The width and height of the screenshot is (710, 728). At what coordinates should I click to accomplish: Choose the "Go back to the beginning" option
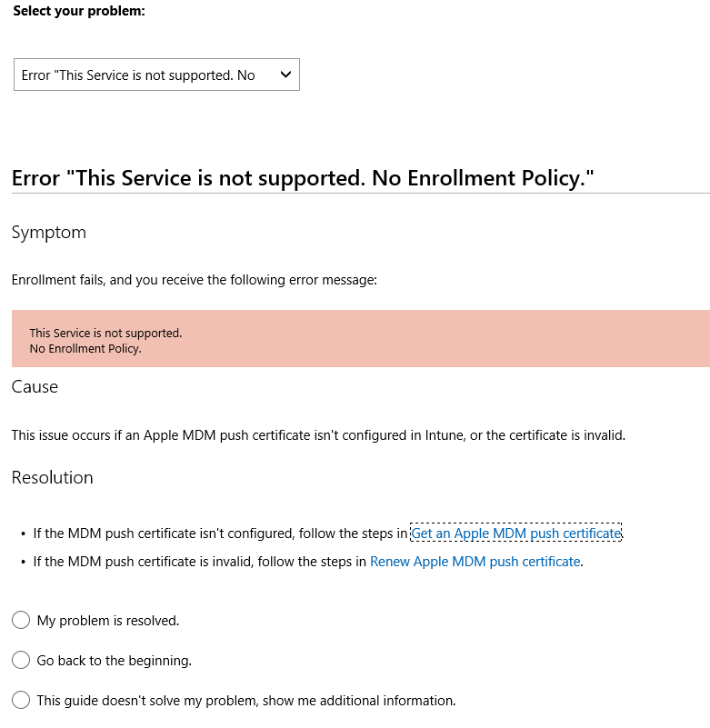[x=21, y=660]
